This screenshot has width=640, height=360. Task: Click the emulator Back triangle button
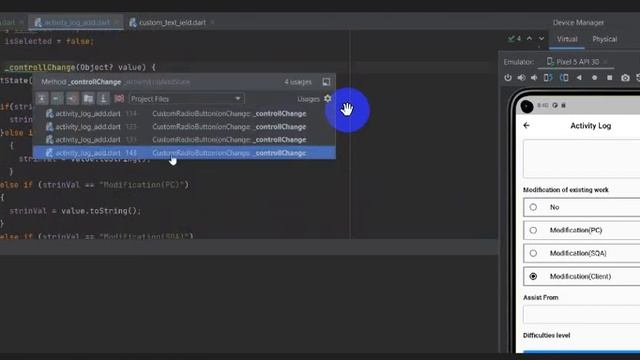[579, 78]
